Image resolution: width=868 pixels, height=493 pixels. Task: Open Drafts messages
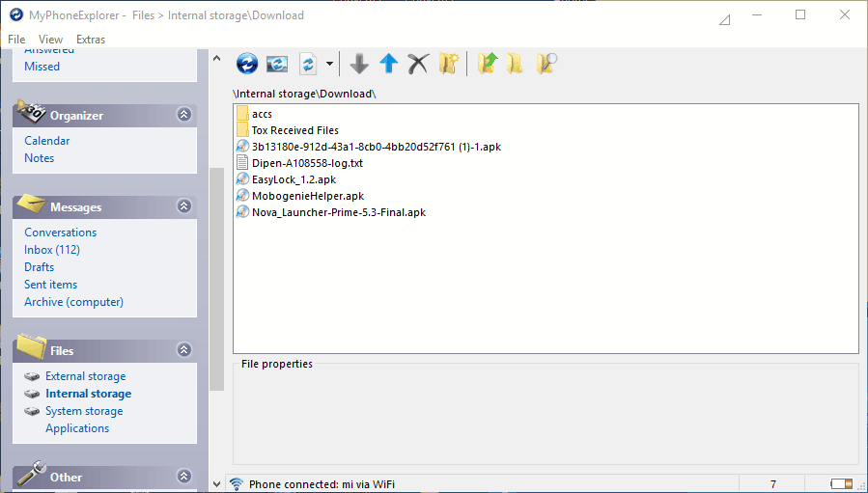click(40, 267)
